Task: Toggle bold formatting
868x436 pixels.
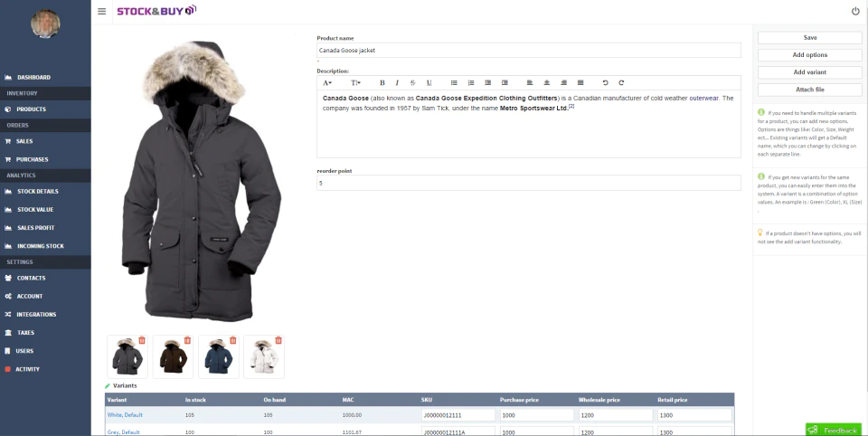Action: (x=382, y=82)
